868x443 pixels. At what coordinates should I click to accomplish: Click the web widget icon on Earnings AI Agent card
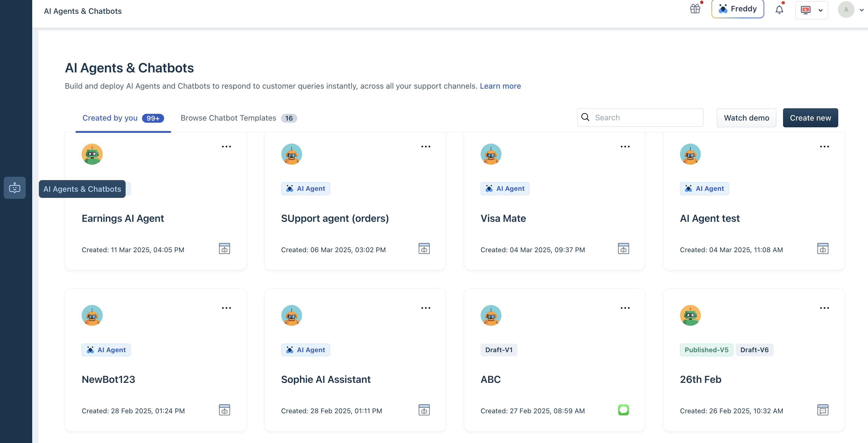[225, 249]
